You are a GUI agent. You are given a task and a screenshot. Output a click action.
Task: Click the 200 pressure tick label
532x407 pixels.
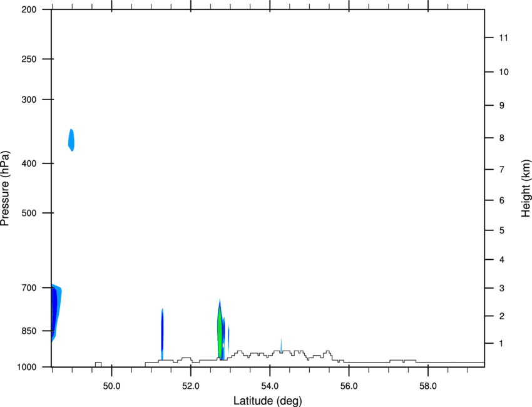click(x=29, y=9)
